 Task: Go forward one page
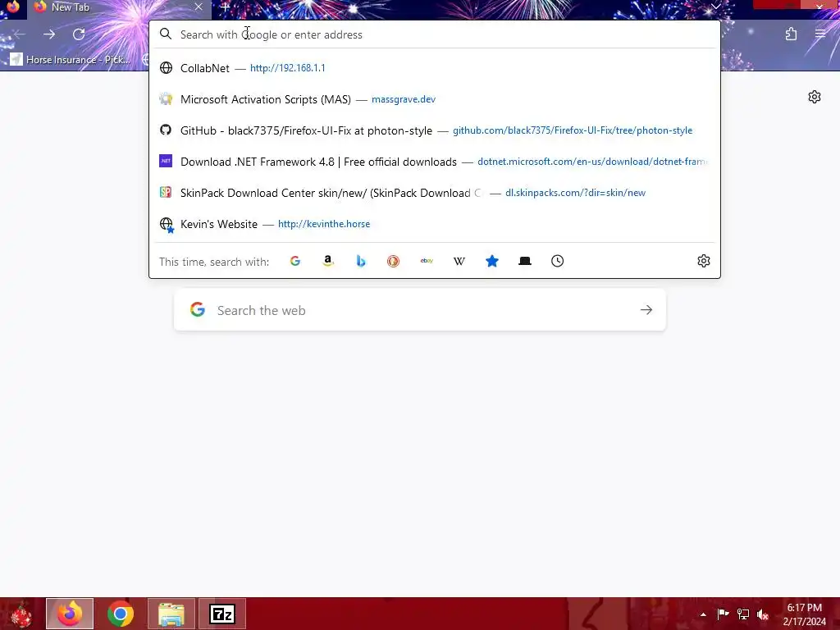pos(49,34)
